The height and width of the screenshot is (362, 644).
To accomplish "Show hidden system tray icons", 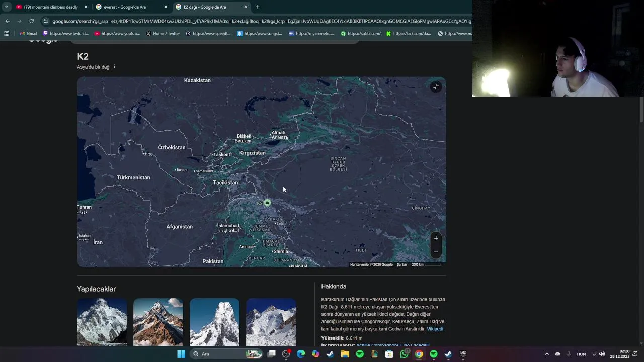I will [547, 354].
